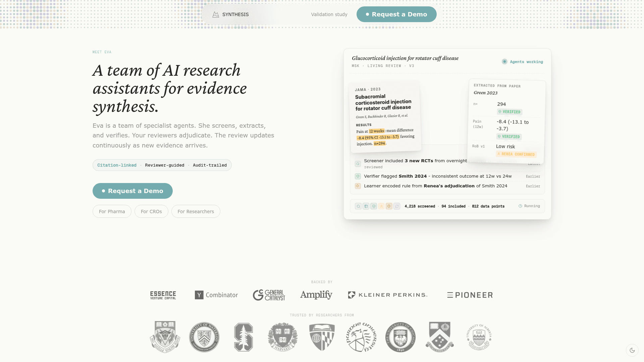The height and width of the screenshot is (362, 644).
Task: Select the refresh cycle agent icon in stats bar
Action: 397,206
